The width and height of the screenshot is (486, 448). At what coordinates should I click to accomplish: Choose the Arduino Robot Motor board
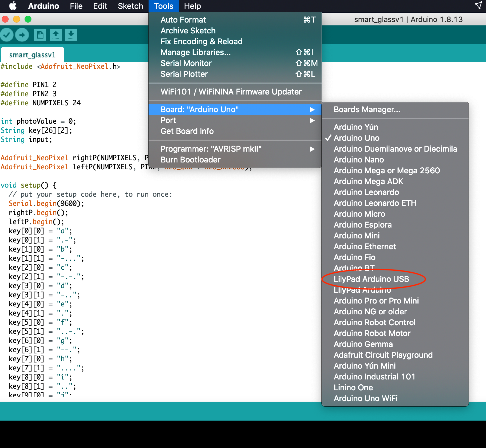click(x=395, y=333)
